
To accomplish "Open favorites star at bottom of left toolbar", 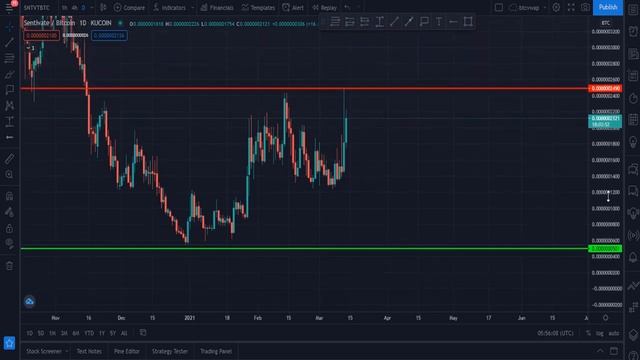I will (x=9, y=343).
